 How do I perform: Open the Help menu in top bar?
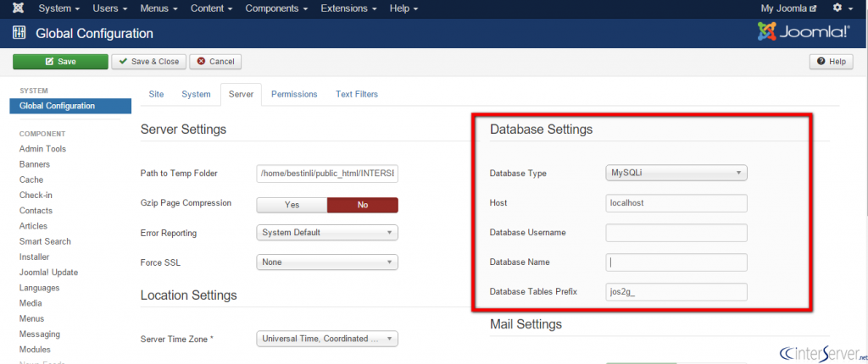point(403,8)
